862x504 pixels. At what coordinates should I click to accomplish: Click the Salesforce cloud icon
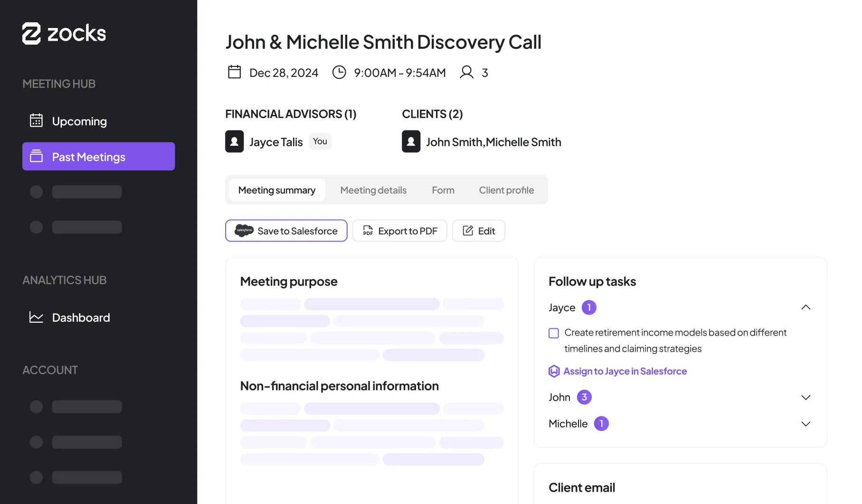(x=244, y=231)
